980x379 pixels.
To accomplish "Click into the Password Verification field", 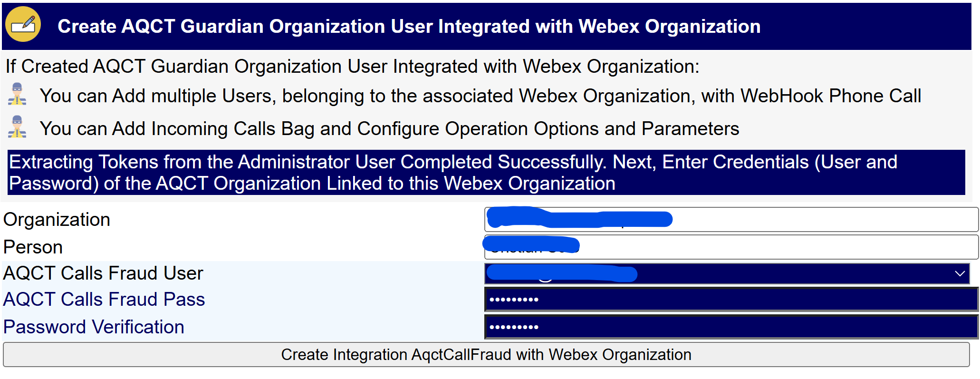I will coord(730,327).
